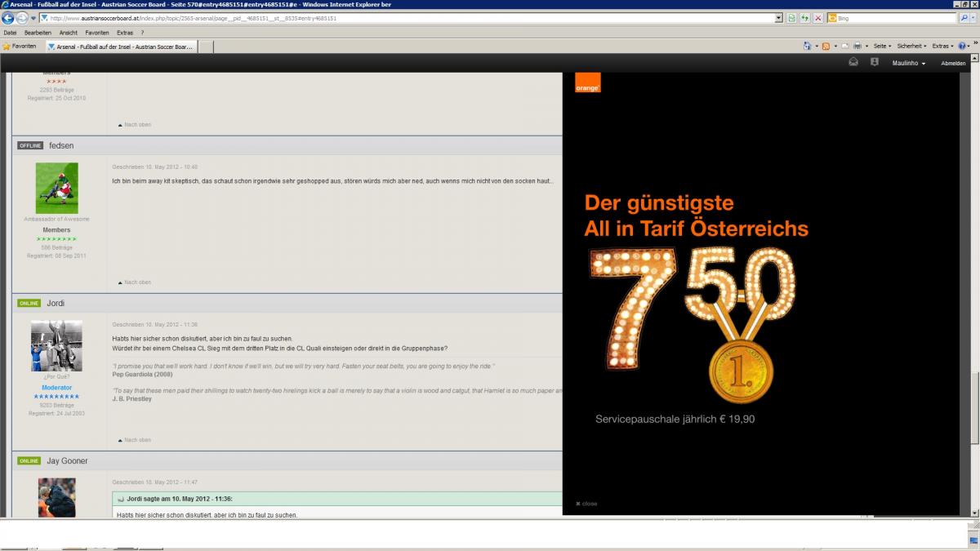Click the OFFLINE status badge beside fedsen
The image size is (980, 551).
click(x=30, y=145)
